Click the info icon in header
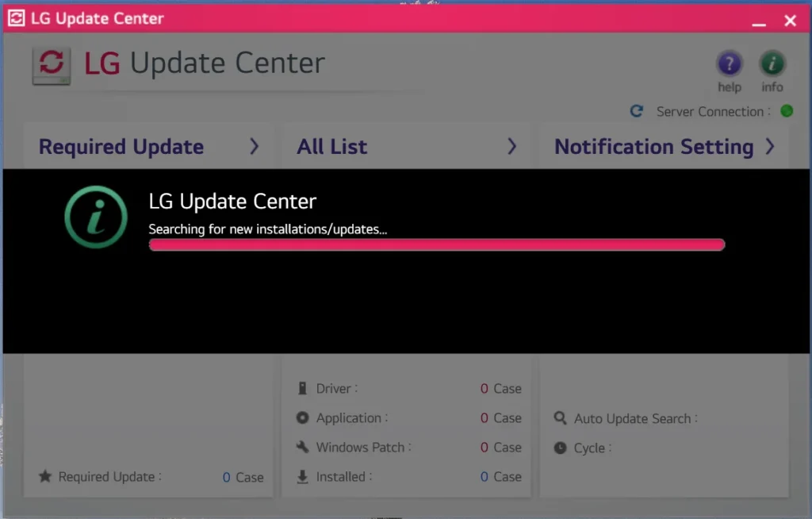 coord(772,63)
